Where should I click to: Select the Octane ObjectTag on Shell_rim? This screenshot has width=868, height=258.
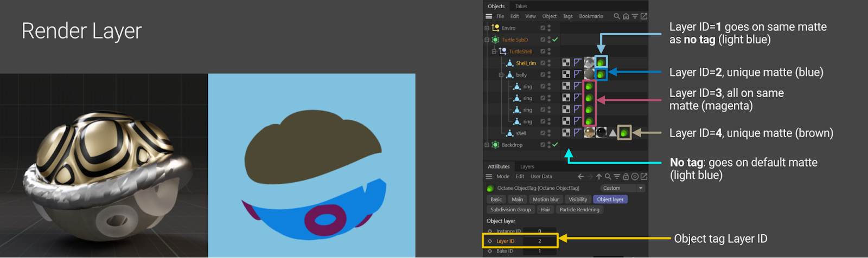601,62
